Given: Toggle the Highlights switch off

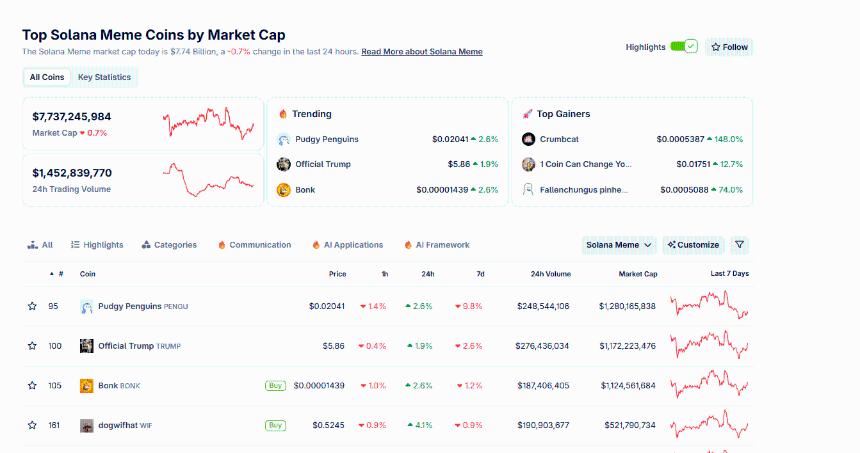Looking at the screenshot, I should (684, 47).
